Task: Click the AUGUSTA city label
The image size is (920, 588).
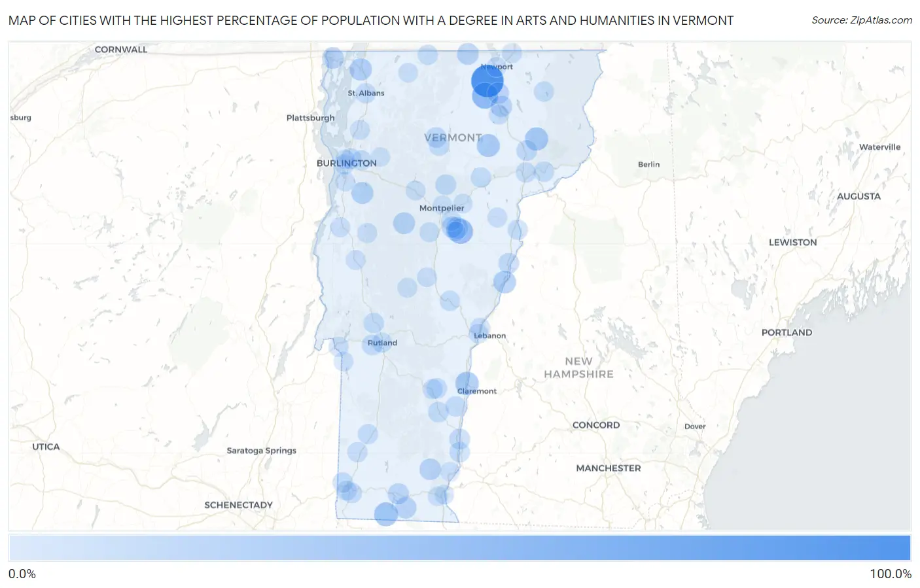Action: pyautogui.click(x=858, y=196)
